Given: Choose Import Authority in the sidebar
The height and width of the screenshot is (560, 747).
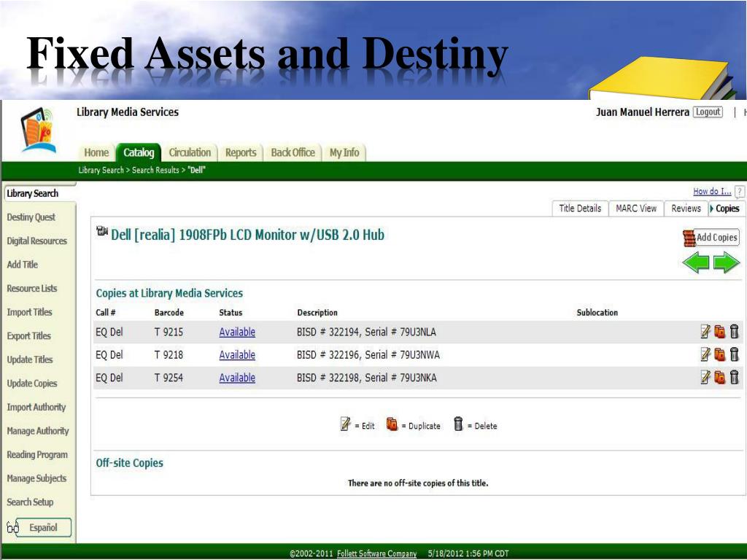Looking at the screenshot, I should [36, 407].
